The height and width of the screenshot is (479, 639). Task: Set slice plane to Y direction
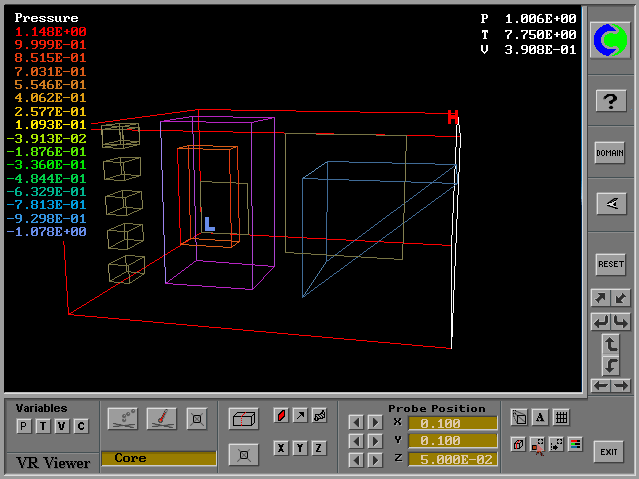click(x=300, y=448)
